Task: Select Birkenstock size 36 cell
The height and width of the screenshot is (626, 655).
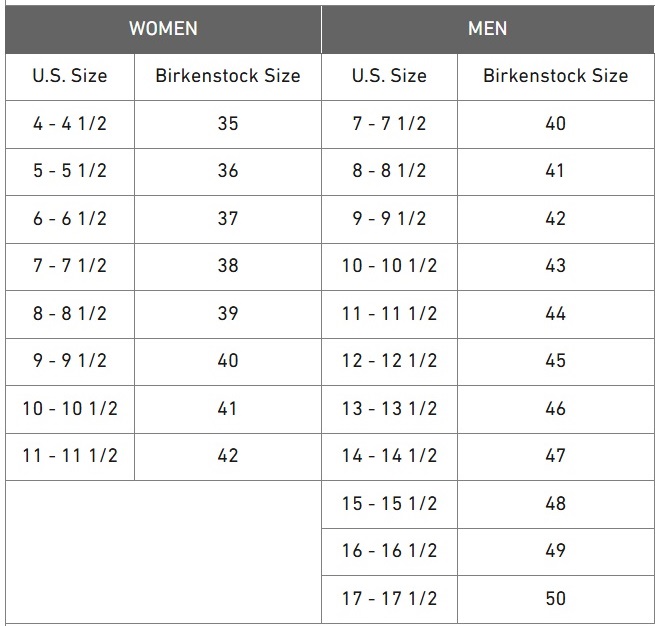Action: (228, 171)
